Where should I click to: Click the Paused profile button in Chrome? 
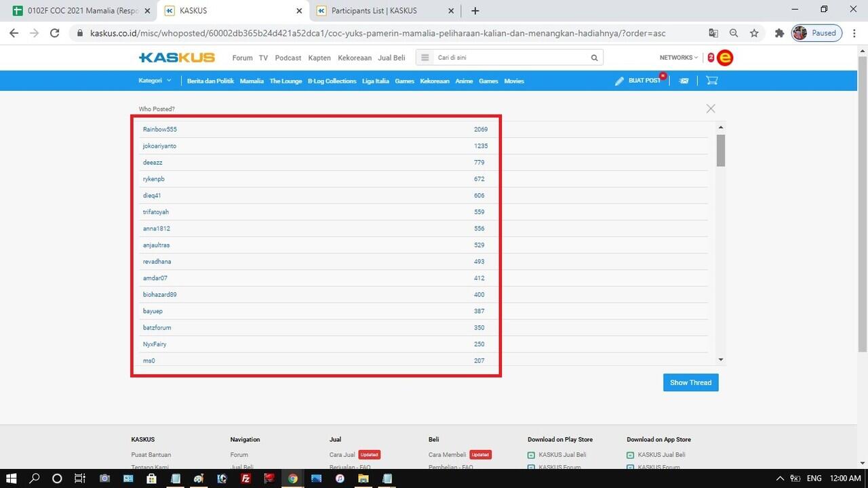click(817, 33)
